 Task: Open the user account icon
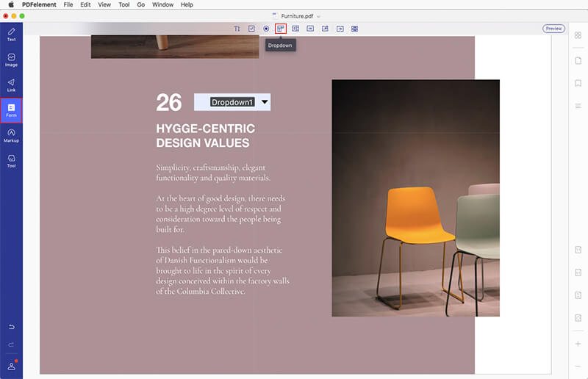click(x=11, y=366)
